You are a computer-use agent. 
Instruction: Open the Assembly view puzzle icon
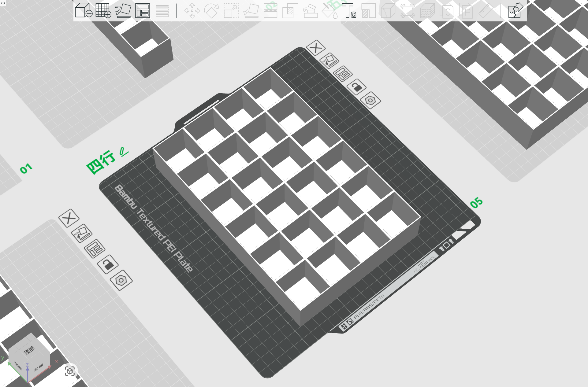(515, 10)
